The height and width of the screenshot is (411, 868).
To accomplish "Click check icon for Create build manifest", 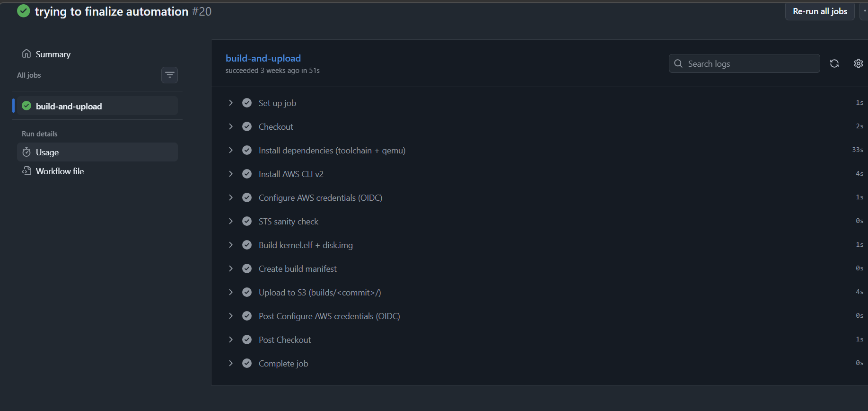I will (247, 268).
